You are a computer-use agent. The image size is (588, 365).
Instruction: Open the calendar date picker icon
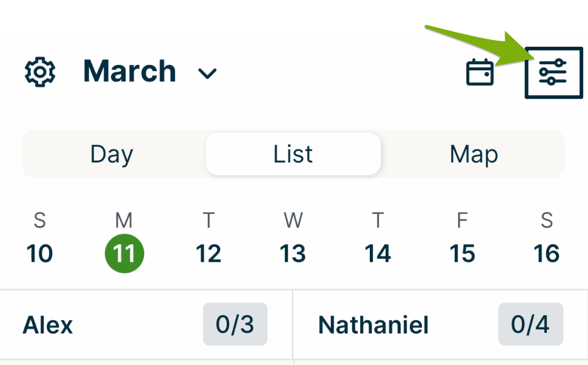[479, 73]
